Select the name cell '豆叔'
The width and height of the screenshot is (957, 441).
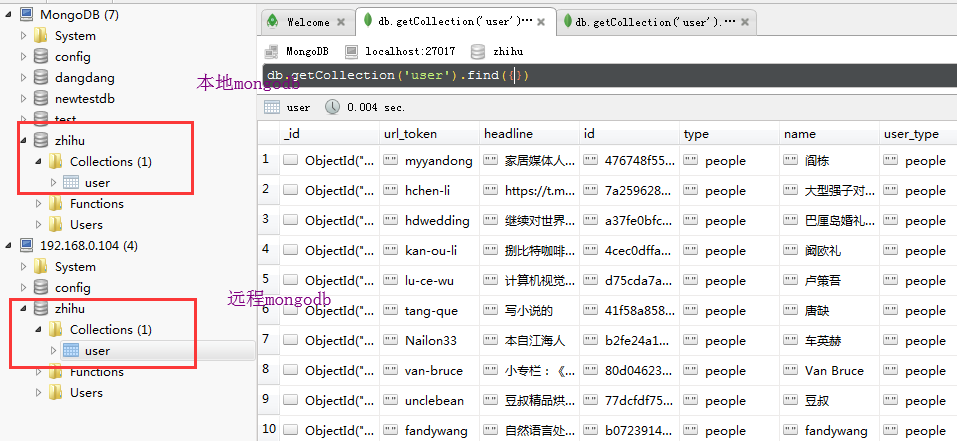pos(829,400)
